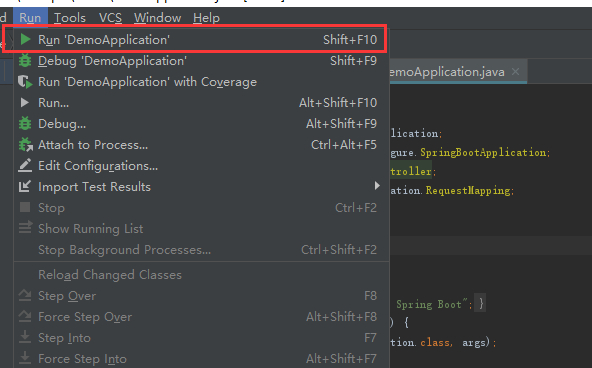
Task: Close the DemoApplication.java tab
Action: pyautogui.click(x=515, y=71)
